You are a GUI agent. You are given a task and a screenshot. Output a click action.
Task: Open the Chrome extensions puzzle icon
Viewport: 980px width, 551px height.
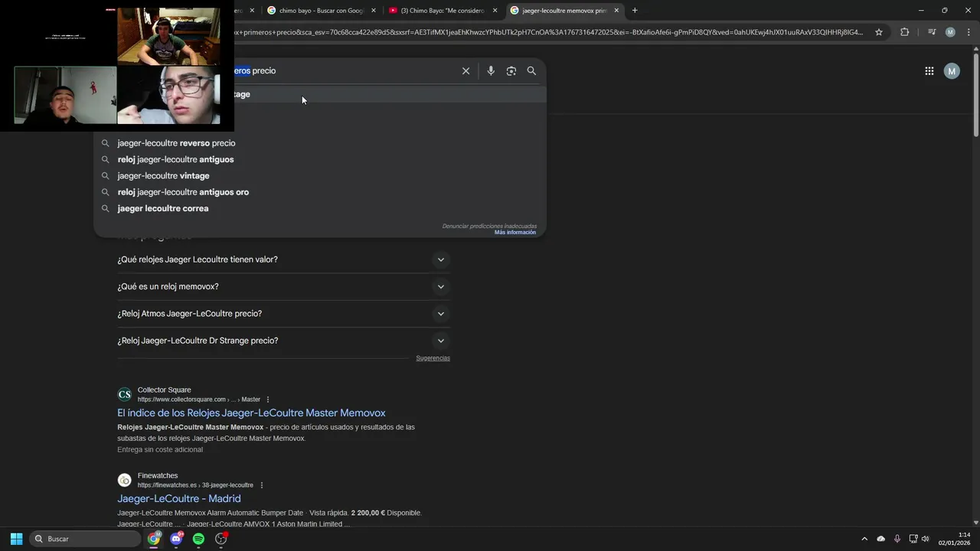904,32
